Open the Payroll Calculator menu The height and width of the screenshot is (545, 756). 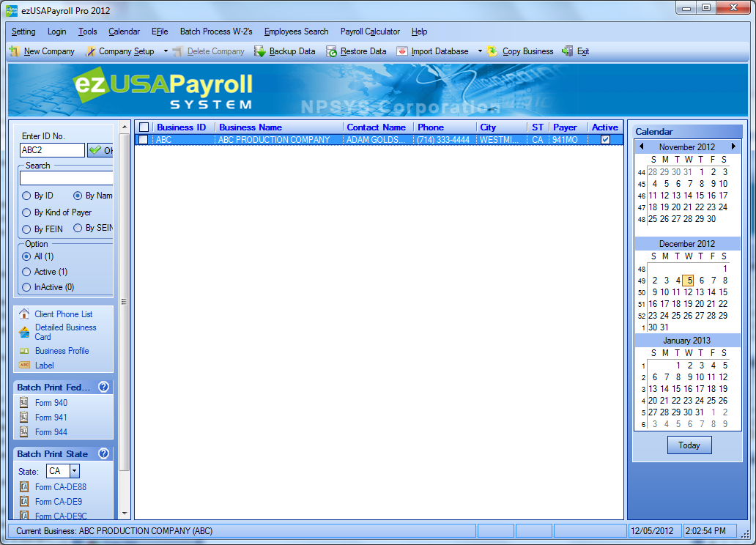[x=370, y=31]
